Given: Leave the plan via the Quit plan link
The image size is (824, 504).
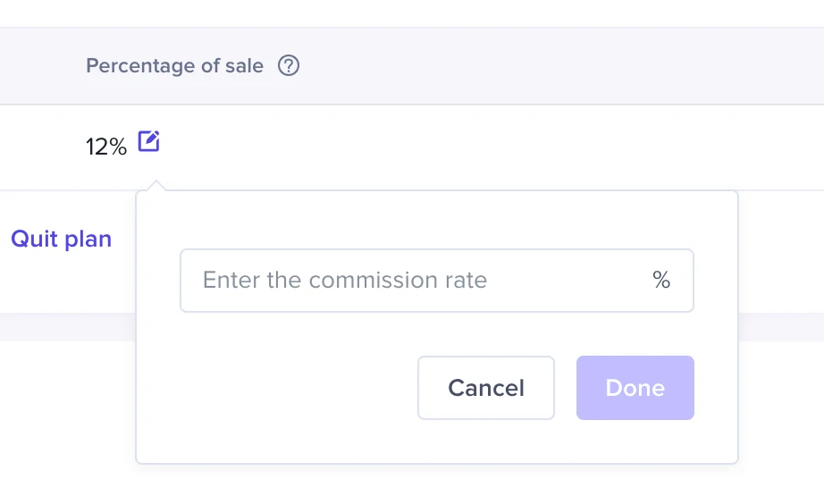Looking at the screenshot, I should click(x=61, y=239).
